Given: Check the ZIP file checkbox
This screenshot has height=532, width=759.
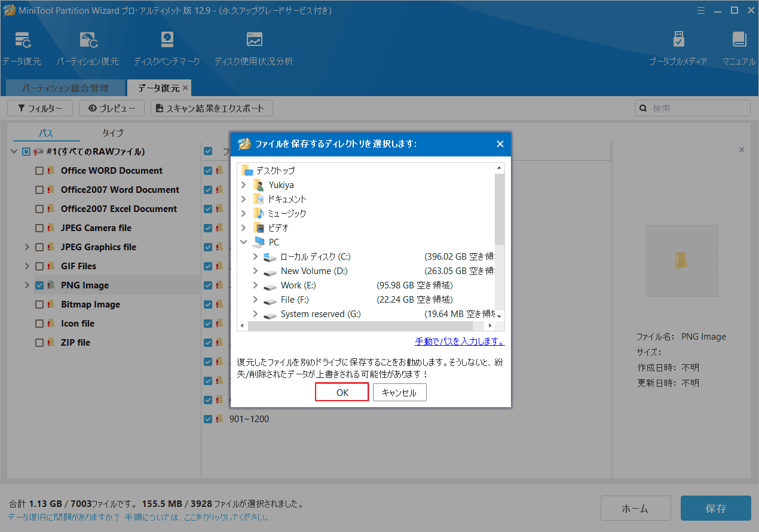Looking at the screenshot, I should [39, 343].
